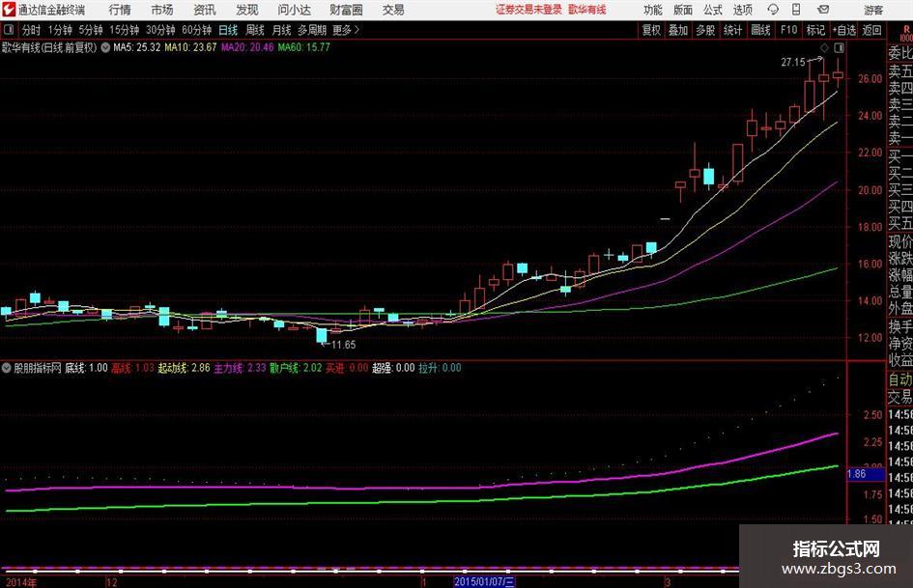This screenshot has height=588, width=913.
Task: Click the blue 1.86 value marker on indicator axis
Action: click(x=864, y=474)
